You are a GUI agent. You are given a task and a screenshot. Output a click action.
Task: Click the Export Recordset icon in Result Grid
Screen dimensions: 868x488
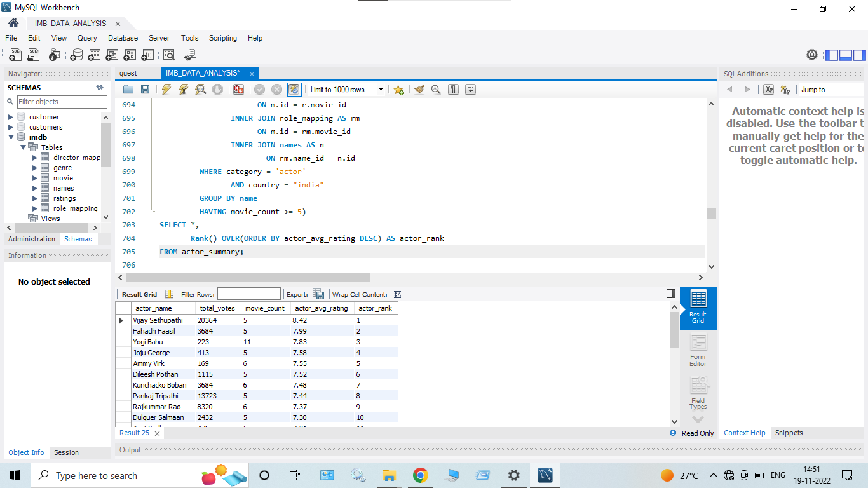[318, 294]
